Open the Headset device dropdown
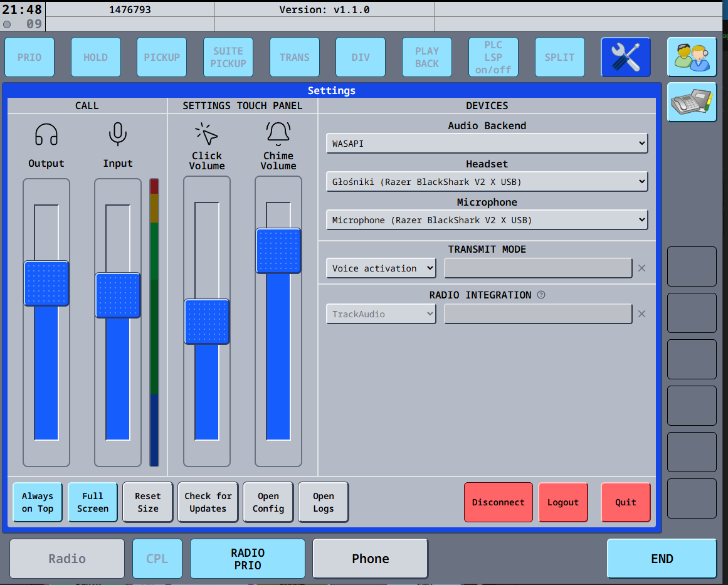The image size is (728, 585). 487,182
